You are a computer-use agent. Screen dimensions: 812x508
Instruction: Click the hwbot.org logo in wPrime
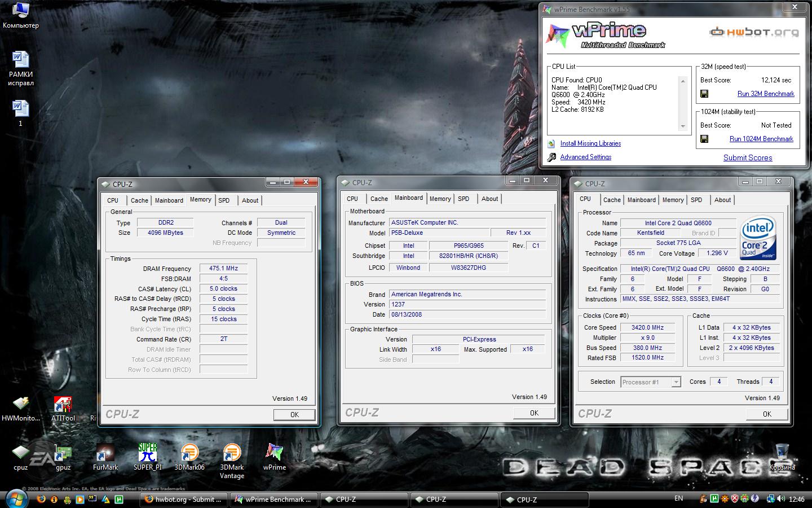pyautogui.click(x=754, y=32)
